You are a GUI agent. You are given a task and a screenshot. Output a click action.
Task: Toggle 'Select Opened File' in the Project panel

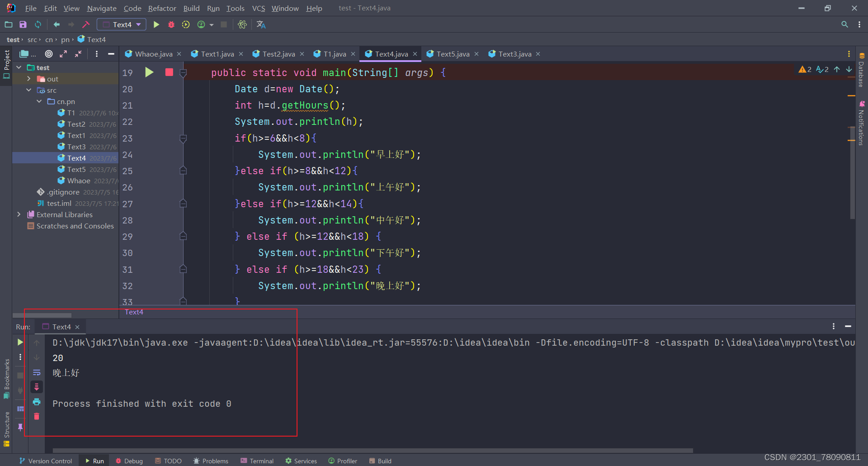49,54
